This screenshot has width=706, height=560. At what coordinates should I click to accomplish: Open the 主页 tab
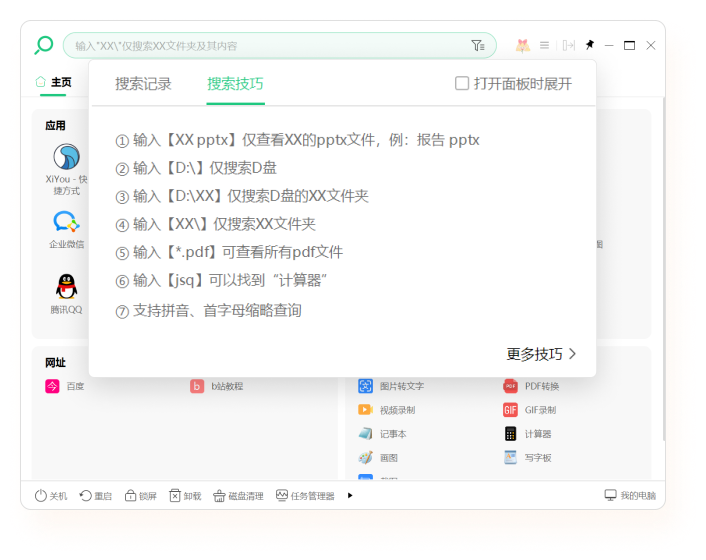[x=54, y=82]
